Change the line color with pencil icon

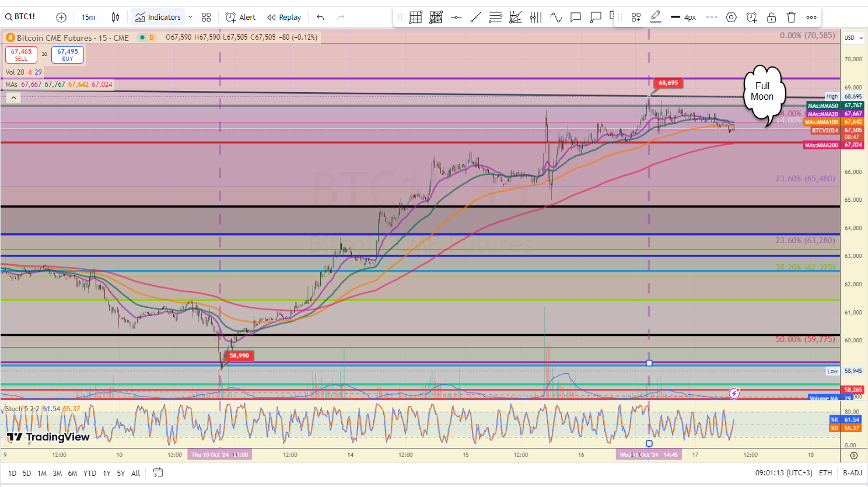click(x=656, y=17)
